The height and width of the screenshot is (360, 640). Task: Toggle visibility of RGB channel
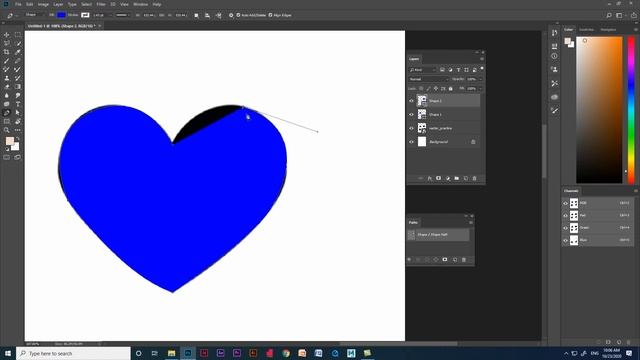566,203
